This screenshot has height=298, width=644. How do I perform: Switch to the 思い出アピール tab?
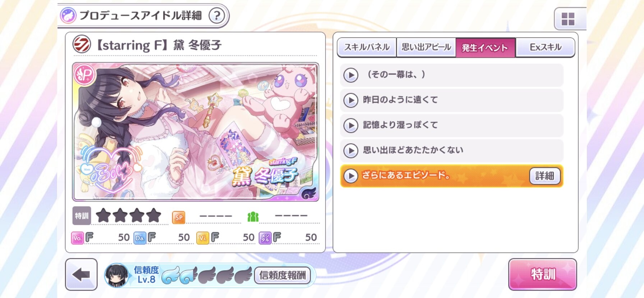click(426, 47)
